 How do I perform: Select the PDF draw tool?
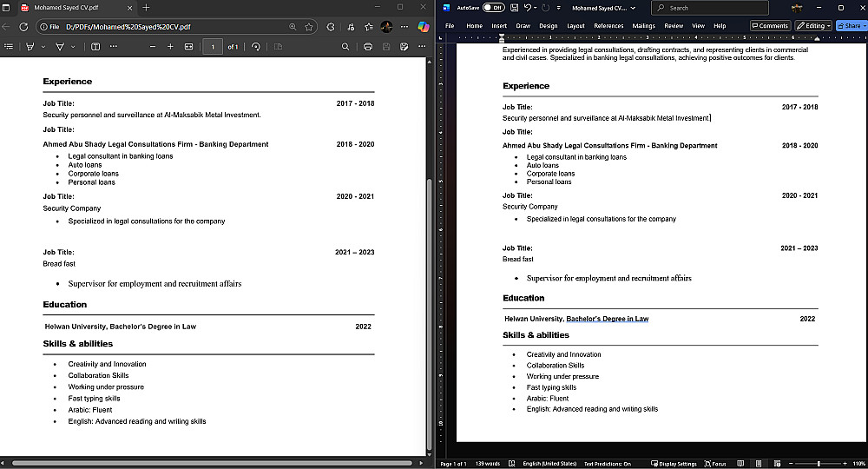[x=60, y=47]
